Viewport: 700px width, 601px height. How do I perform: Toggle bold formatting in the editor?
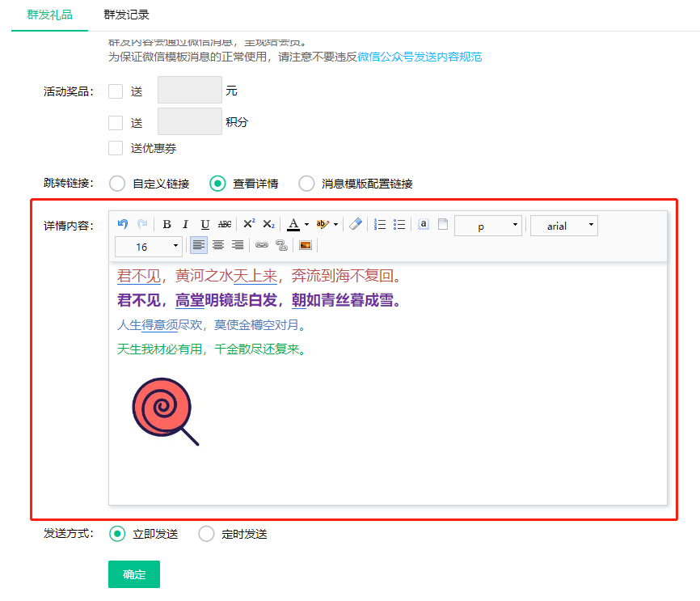[x=166, y=224]
